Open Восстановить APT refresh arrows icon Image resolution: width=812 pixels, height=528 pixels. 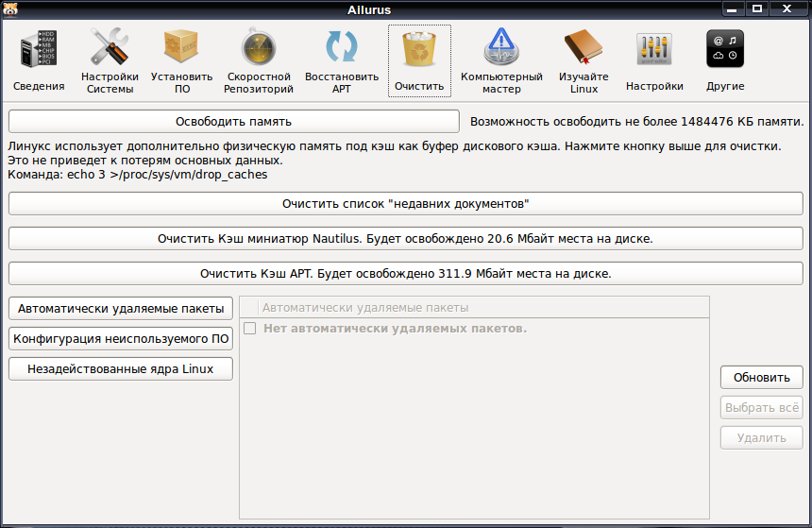tap(342, 61)
